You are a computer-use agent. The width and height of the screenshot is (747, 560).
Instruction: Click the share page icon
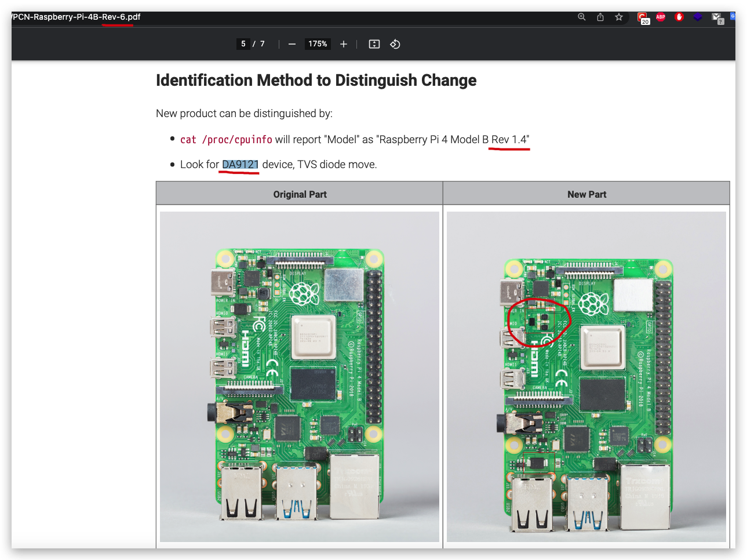pyautogui.click(x=600, y=17)
